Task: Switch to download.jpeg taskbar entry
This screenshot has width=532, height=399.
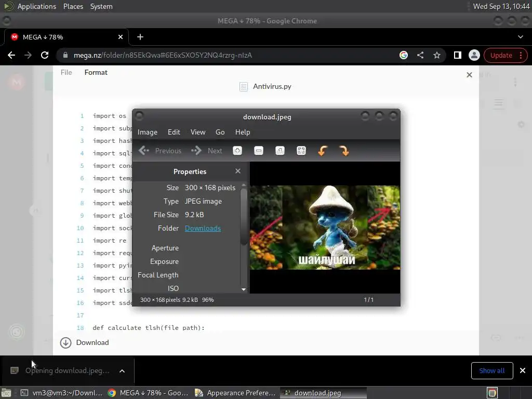Action: [x=323, y=393]
